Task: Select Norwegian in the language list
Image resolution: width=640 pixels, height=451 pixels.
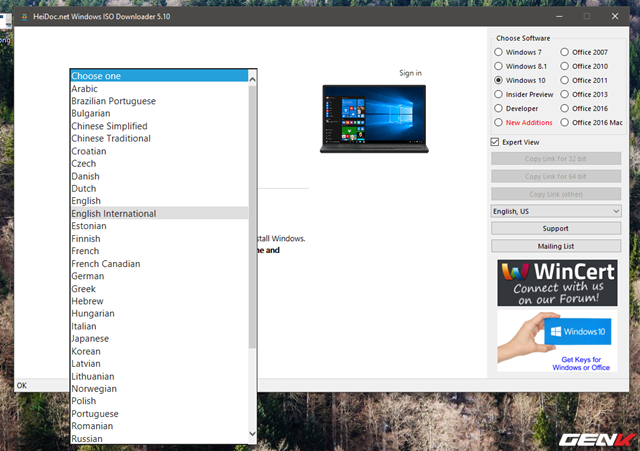Action: point(159,389)
